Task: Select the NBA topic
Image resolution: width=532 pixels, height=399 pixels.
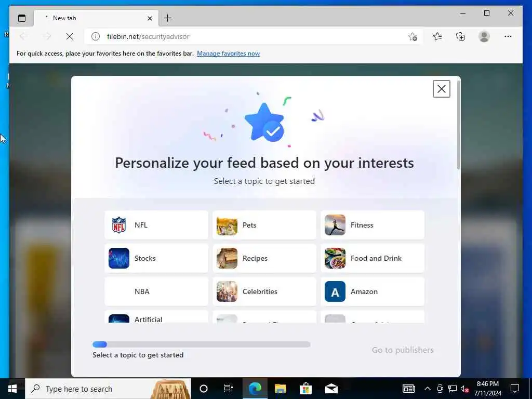Action: (x=156, y=291)
